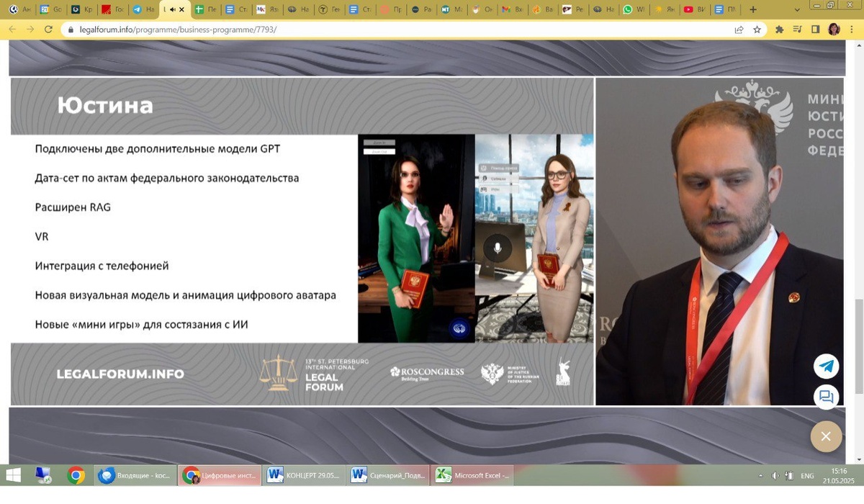This screenshot has width=864, height=504.
Task: Switch to the YouTube browser tab
Action: click(695, 9)
